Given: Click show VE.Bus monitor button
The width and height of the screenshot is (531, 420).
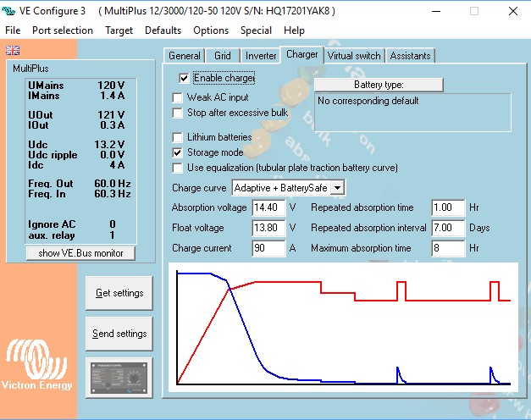Looking at the screenshot, I should point(80,253).
